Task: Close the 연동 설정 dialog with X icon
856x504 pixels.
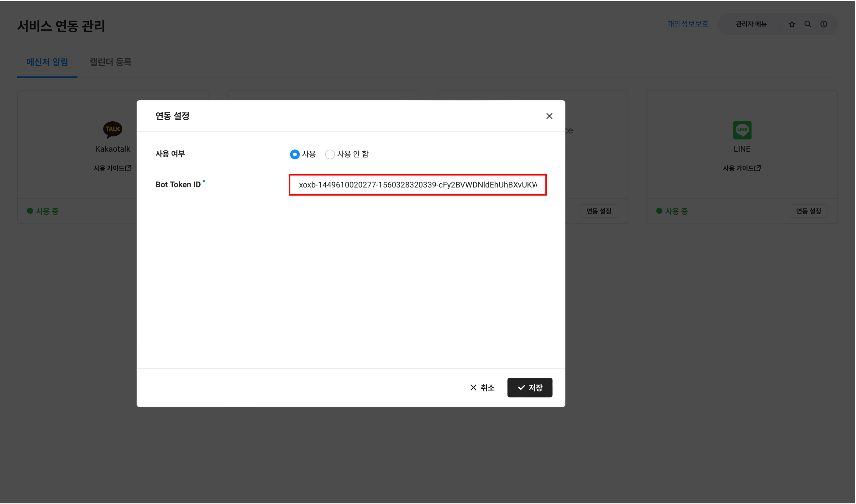Action: pos(549,116)
